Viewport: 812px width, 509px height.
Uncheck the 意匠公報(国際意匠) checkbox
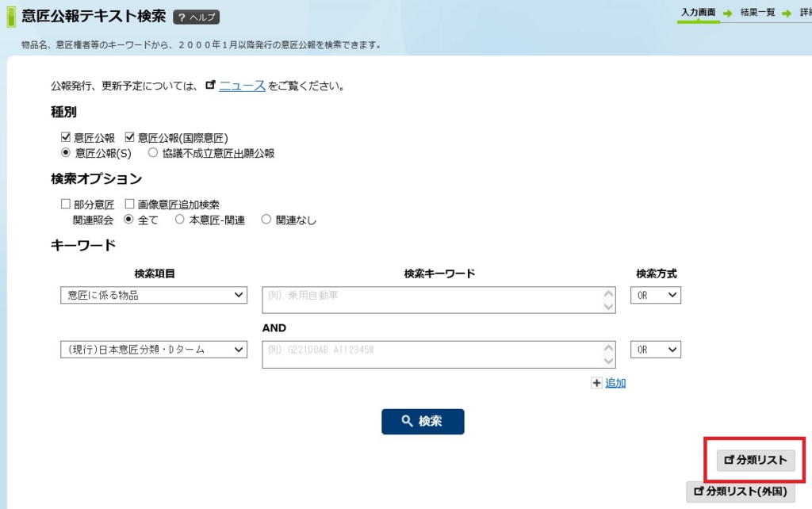pos(129,137)
